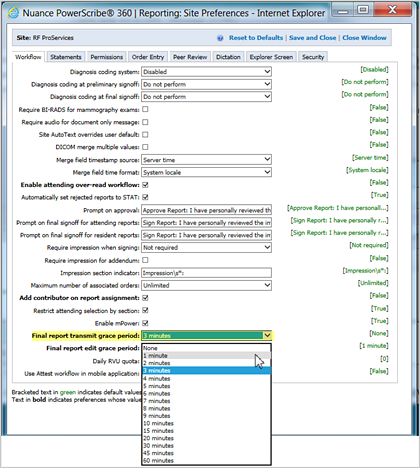Open the Dictation tab
Viewport: 420px width, 468px height.
pyautogui.click(x=228, y=57)
